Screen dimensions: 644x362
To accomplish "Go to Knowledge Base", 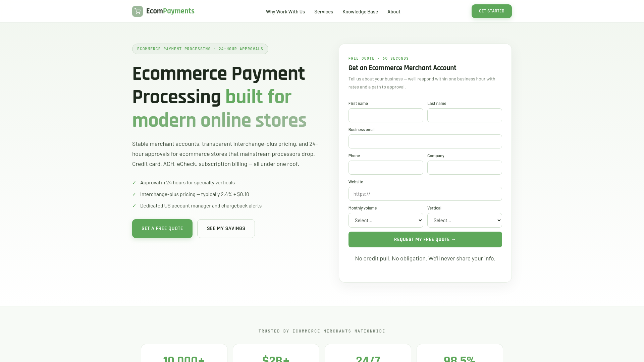I will coord(360,12).
